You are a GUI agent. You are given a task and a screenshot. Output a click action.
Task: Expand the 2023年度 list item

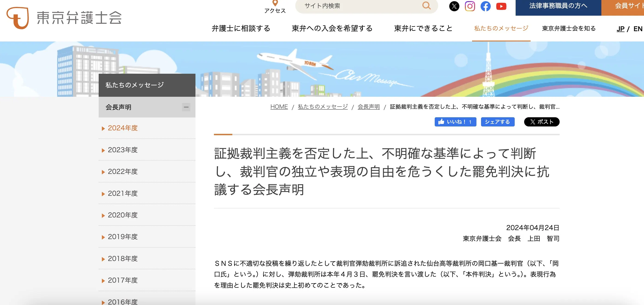click(122, 150)
